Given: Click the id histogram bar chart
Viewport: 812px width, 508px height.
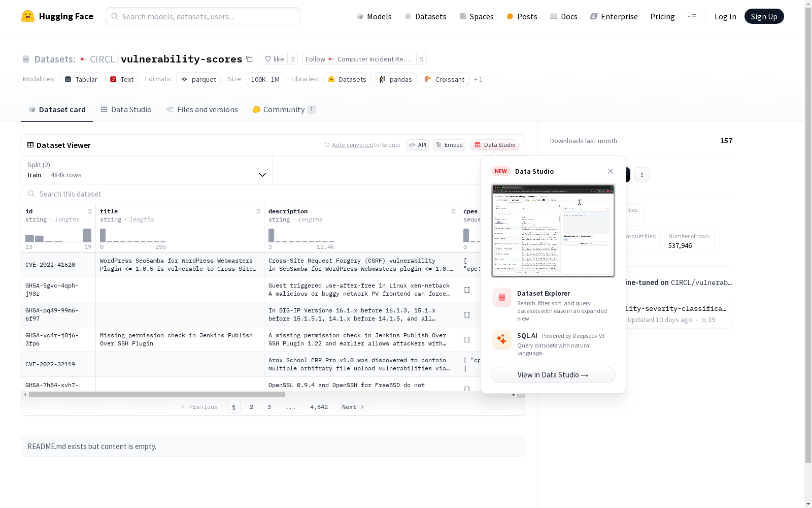Looking at the screenshot, I should pos(58,235).
